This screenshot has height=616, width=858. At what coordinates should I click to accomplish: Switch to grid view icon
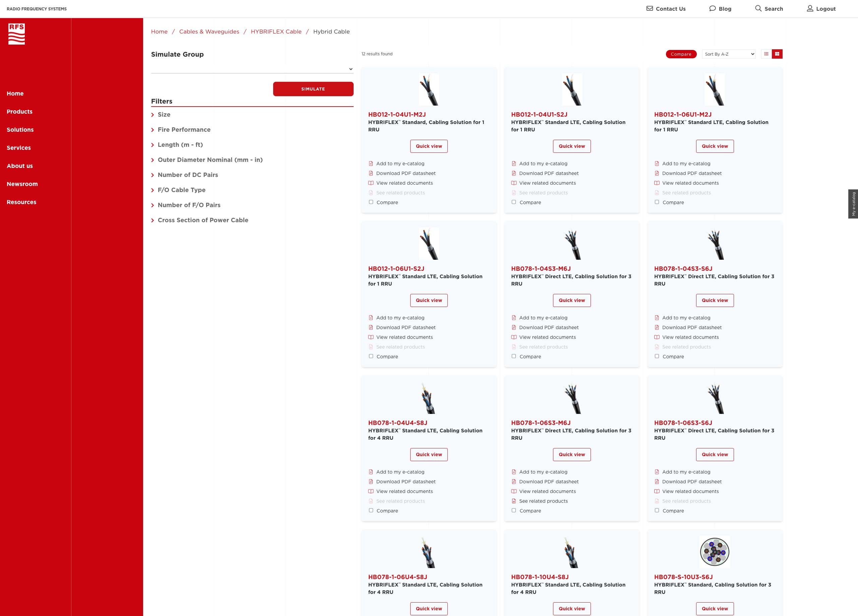[x=777, y=54]
